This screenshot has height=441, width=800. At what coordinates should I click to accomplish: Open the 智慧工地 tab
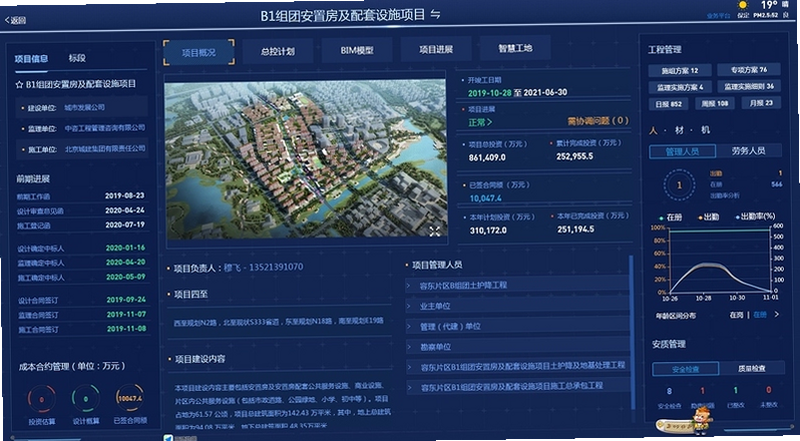click(515, 48)
